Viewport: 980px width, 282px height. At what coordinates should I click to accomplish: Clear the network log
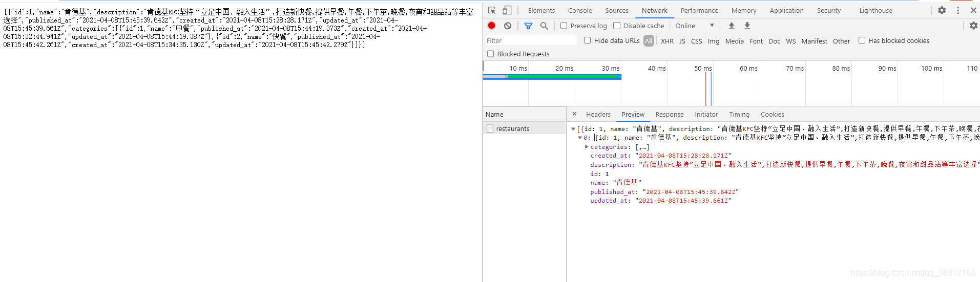[x=508, y=26]
